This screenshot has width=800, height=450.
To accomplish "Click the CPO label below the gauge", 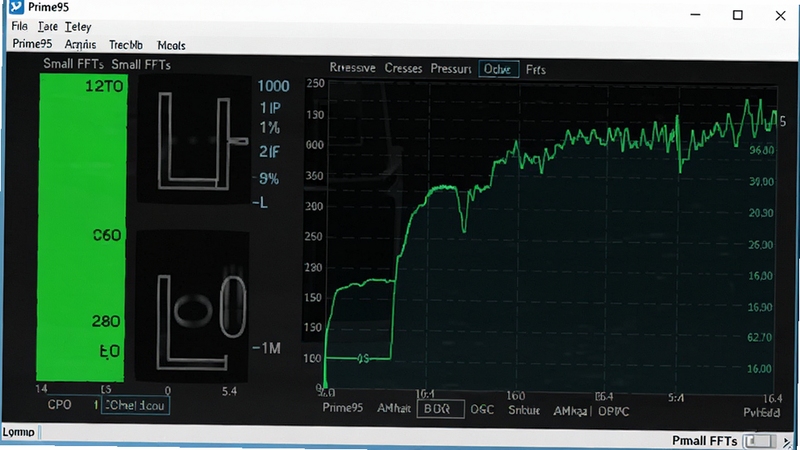I will [x=59, y=405].
